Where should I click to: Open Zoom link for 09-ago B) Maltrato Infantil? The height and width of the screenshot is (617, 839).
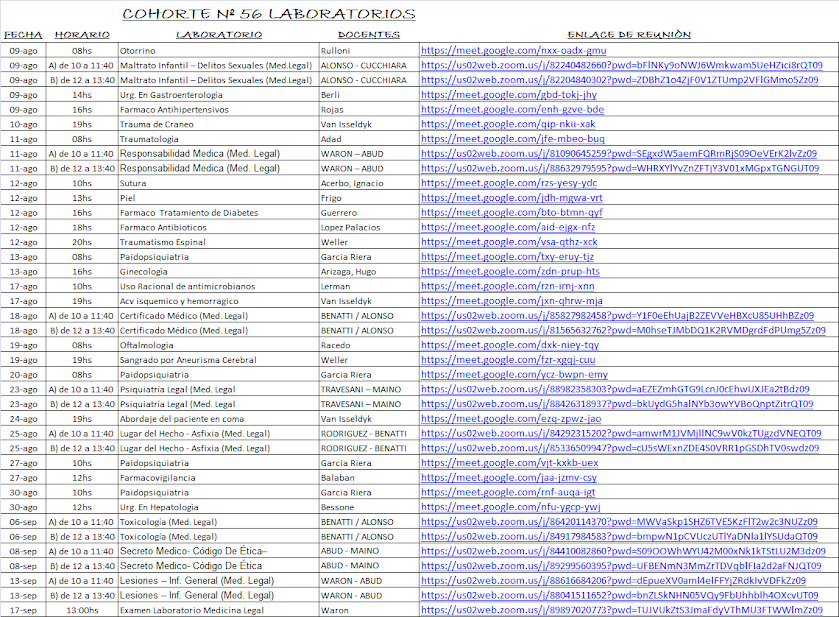click(619, 80)
